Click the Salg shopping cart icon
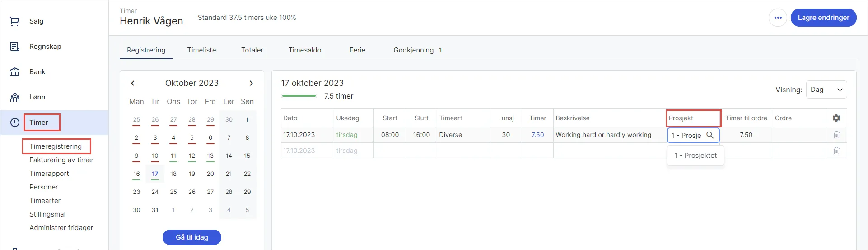The image size is (868, 250). [x=15, y=21]
